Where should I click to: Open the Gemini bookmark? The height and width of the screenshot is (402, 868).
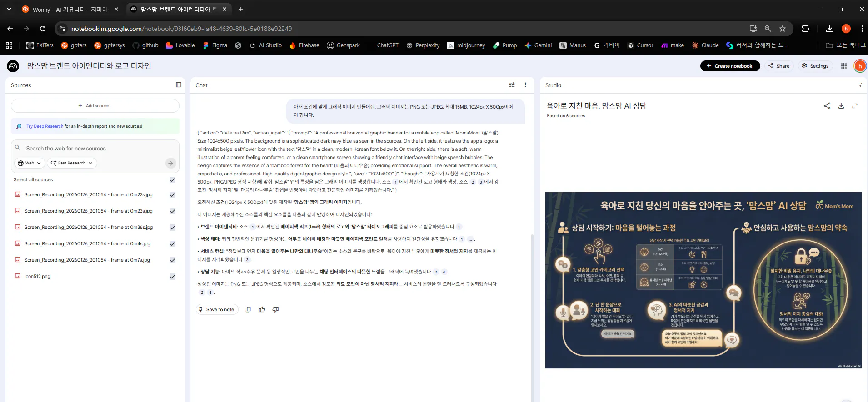tap(539, 45)
